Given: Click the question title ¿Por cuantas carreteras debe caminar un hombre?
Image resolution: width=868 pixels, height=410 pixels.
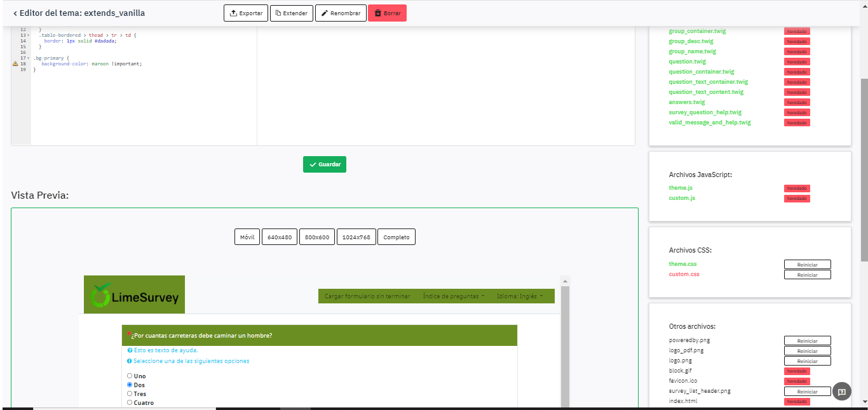Looking at the screenshot, I should tap(201, 336).
